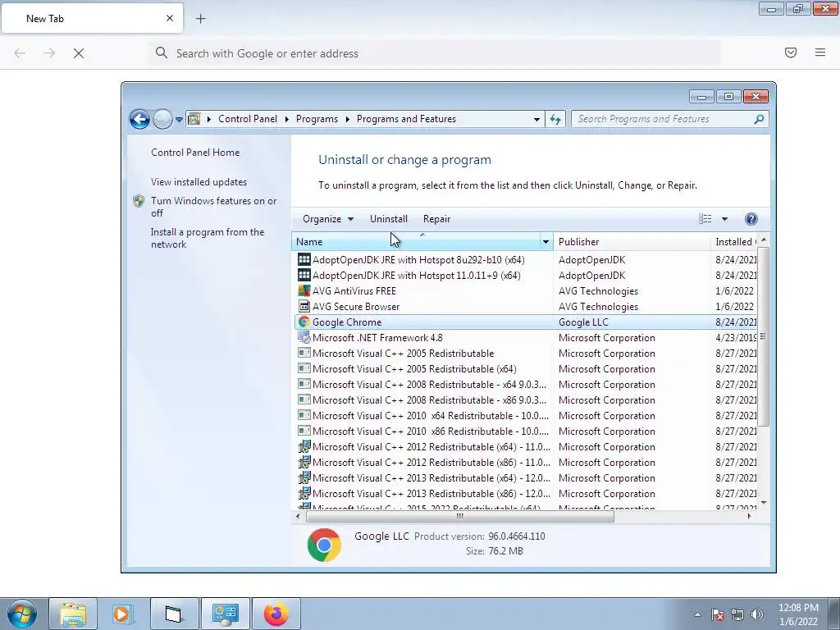The image size is (840, 630).
Task: Select AVG AntiVirus FREE icon
Action: pyautogui.click(x=304, y=290)
